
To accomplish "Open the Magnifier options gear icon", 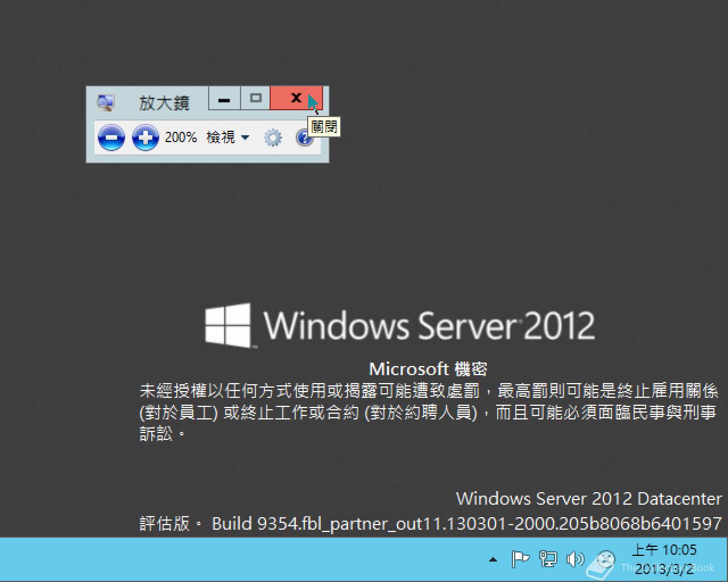I will [x=273, y=138].
